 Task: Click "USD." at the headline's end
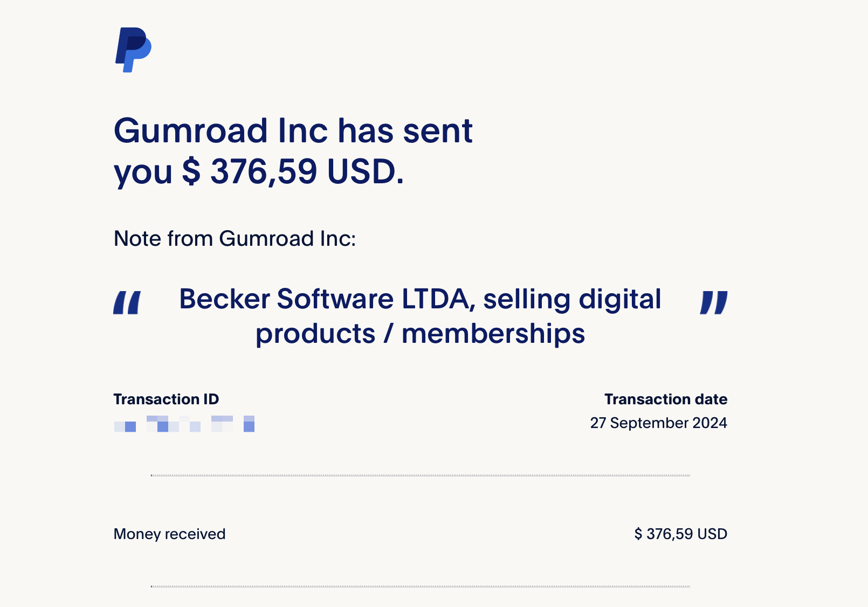pos(366,172)
